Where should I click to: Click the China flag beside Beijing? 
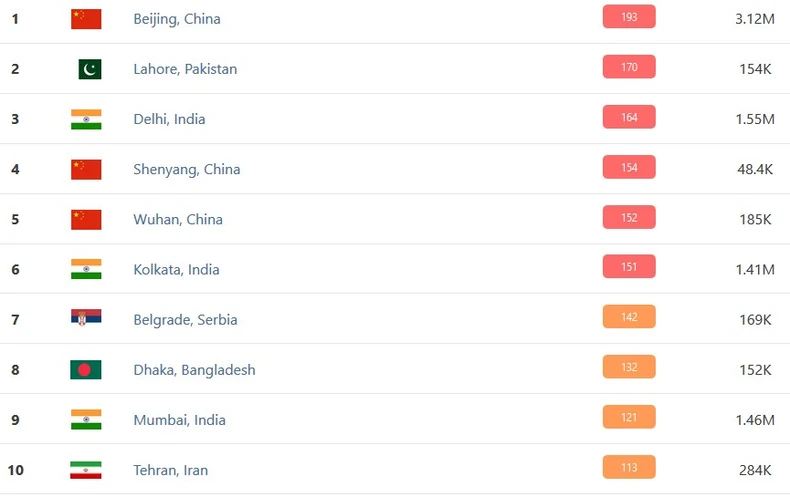(86, 19)
